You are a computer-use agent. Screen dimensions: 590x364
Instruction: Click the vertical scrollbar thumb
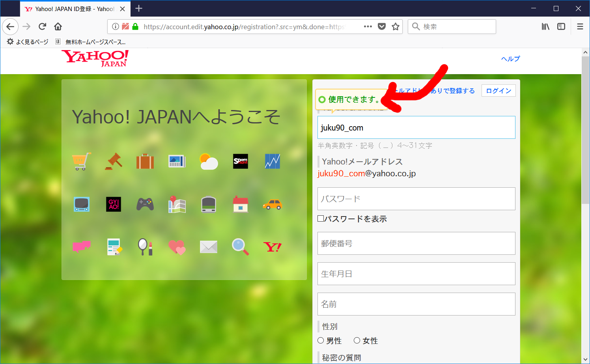(x=585, y=130)
